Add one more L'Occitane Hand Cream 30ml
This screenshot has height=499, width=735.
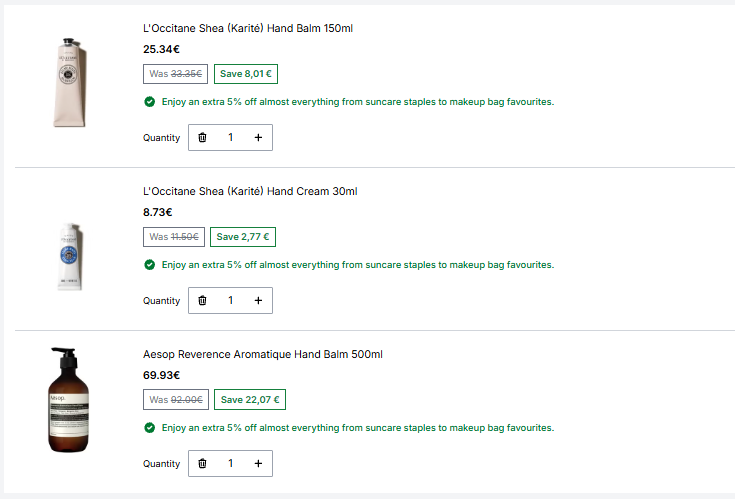[258, 300]
